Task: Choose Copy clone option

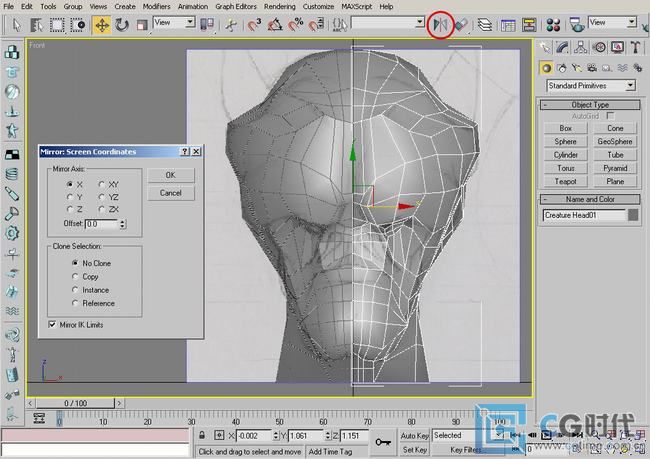Action: click(75, 276)
